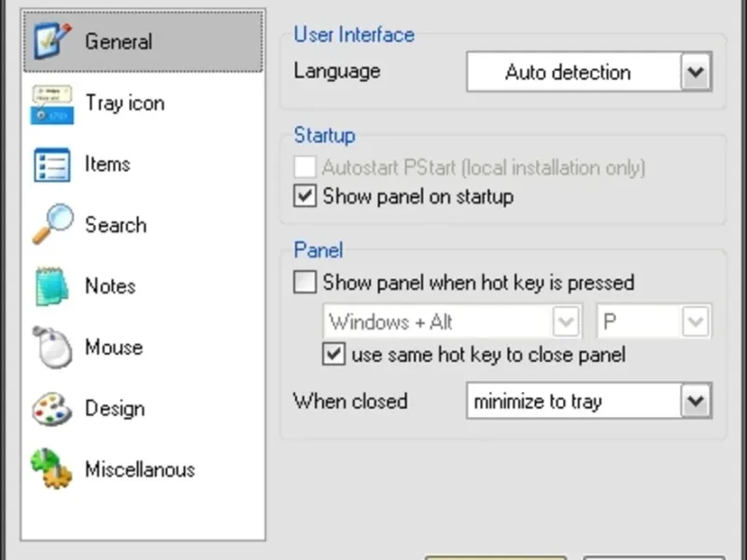Open the Miscellanous settings page
This screenshot has width=747, height=560.
(140, 469)
